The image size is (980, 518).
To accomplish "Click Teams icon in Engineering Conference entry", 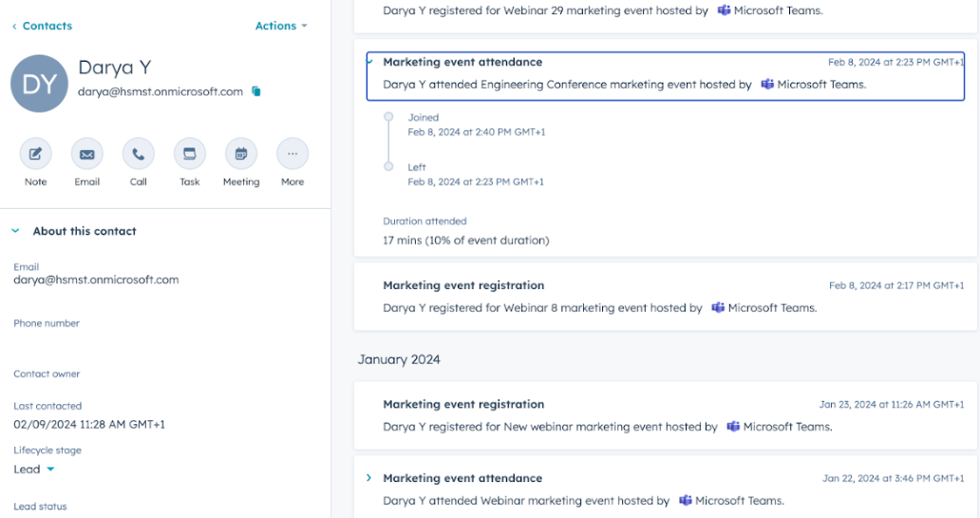I will pos(767,85).
